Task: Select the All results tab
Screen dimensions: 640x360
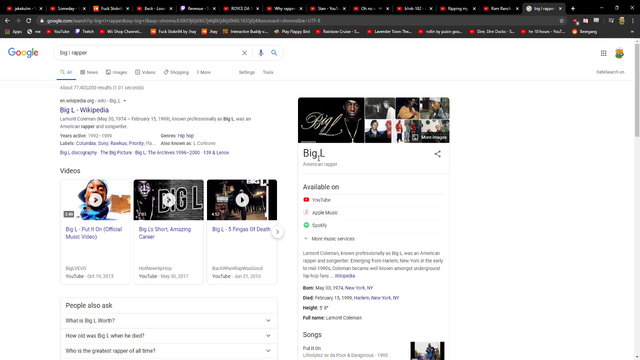Action: 66,72
